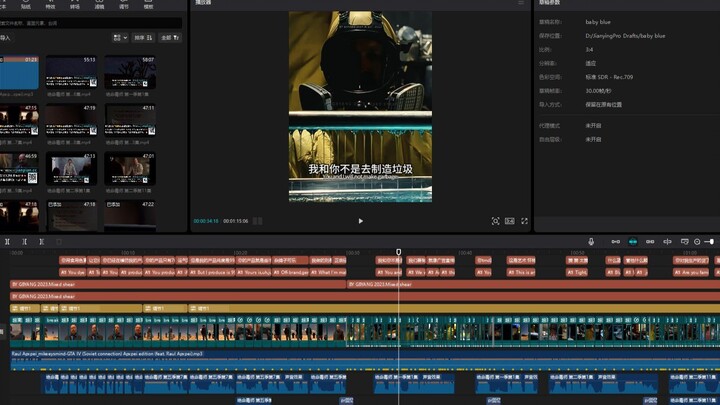This screenshot has width=720, height=405.
Task: Adjust the timeline zoom slider
Action: tap(710, 242)
